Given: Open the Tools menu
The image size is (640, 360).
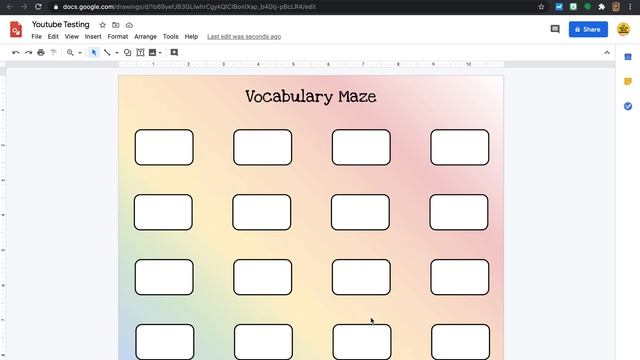Looking at the screenshot, I should (x=171, y=37).
